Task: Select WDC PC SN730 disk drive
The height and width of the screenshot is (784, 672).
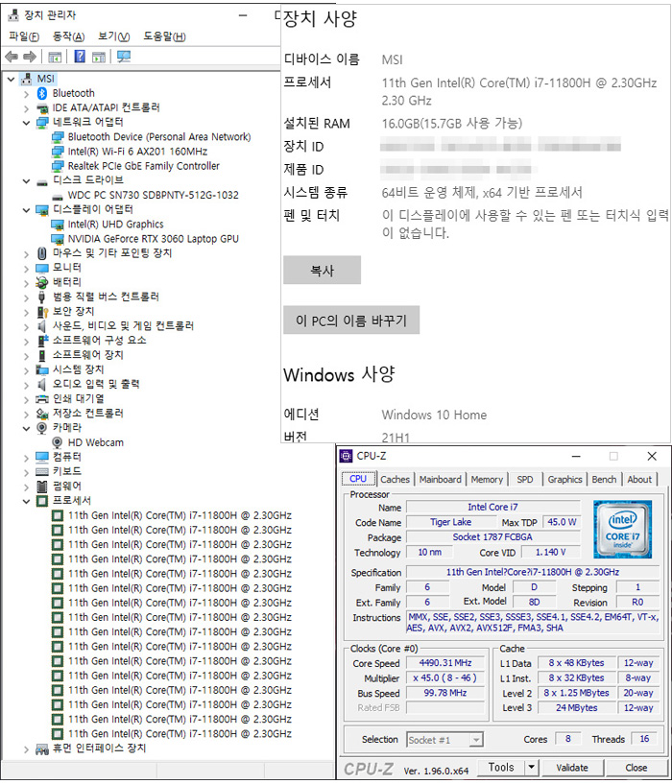Action: pos(153,195)
